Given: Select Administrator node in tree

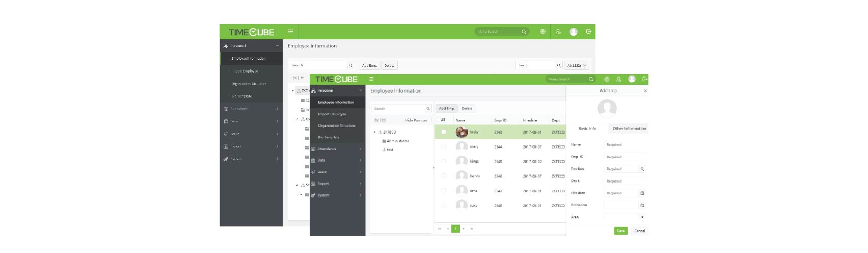Looking at the screenshot, I should 396,141.
